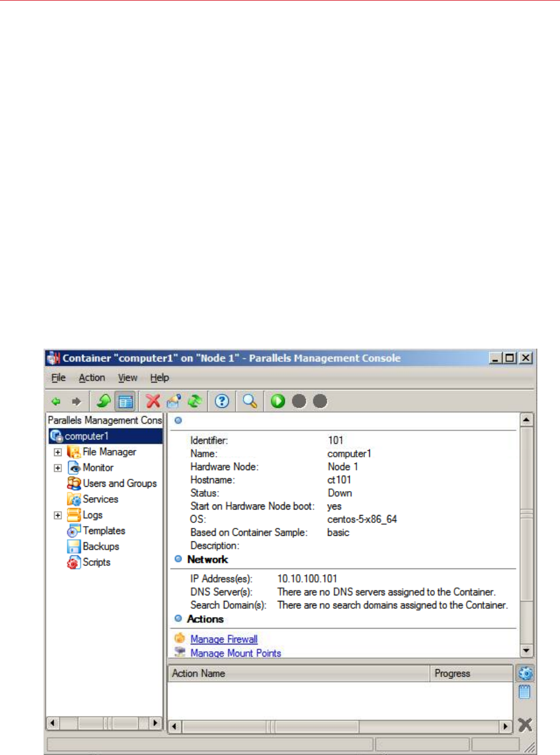Screen dimensions: 560x755
Task: Open the View menu
Action: tap(128, 377)
